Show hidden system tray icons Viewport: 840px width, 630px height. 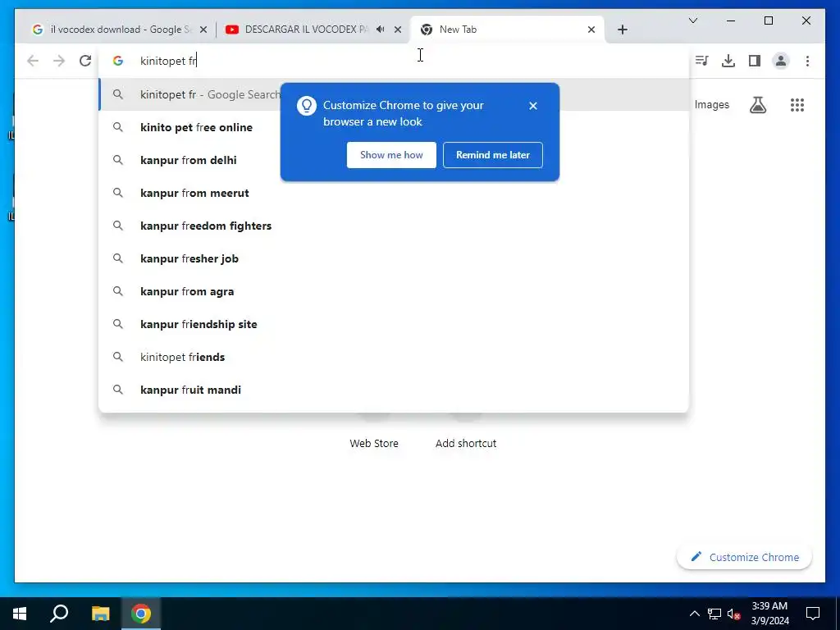[x=694, y=614]
